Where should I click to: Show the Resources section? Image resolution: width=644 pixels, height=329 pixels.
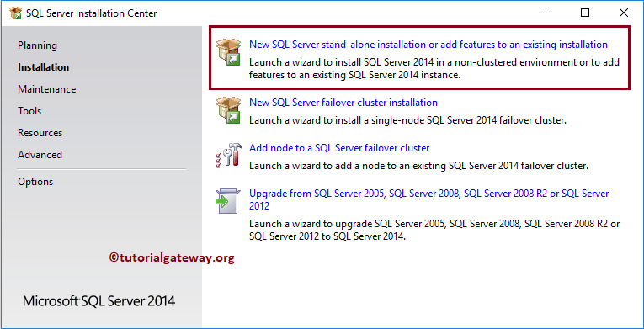point(40,133)
